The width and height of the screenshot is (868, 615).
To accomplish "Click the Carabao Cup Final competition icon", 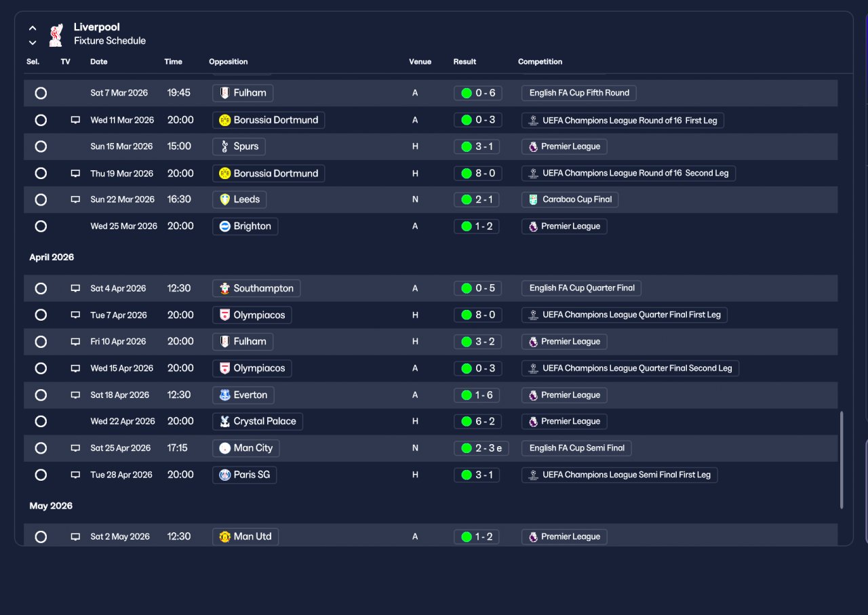I will [534, 199].
